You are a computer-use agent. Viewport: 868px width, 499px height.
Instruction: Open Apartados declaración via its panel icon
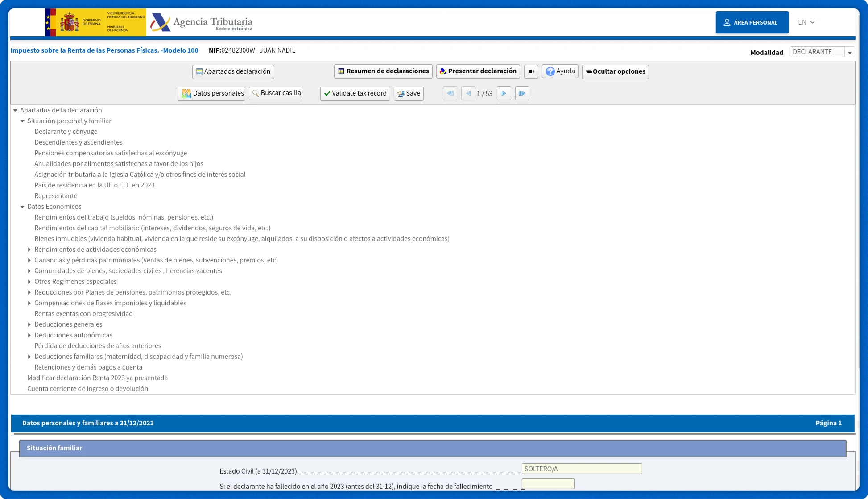pyautogui.click(x=199, y=71)
